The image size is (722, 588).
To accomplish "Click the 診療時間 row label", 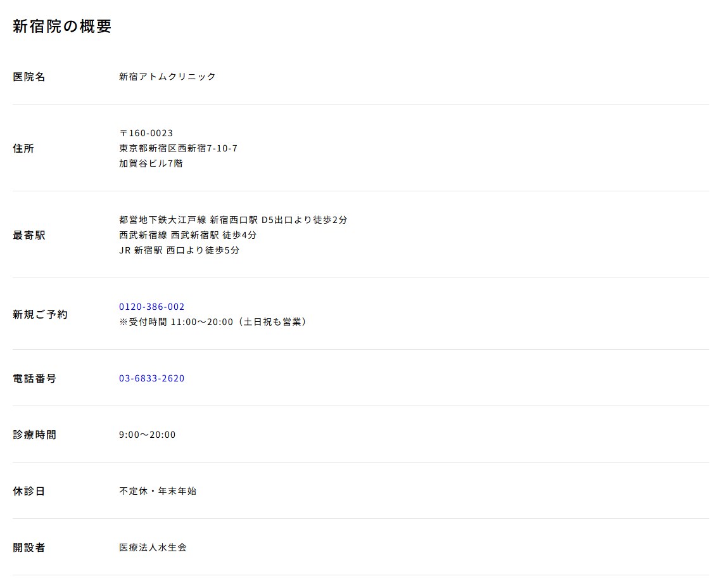I will 35,435.
